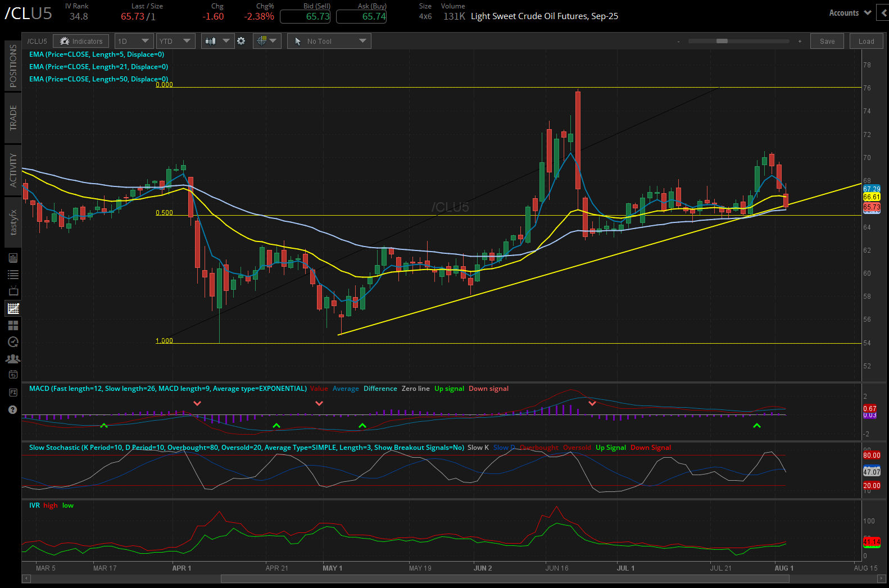Open the Positions side tab
This screenshot has width=889, height=588.
pyautogui.click(x=13, y=66)
